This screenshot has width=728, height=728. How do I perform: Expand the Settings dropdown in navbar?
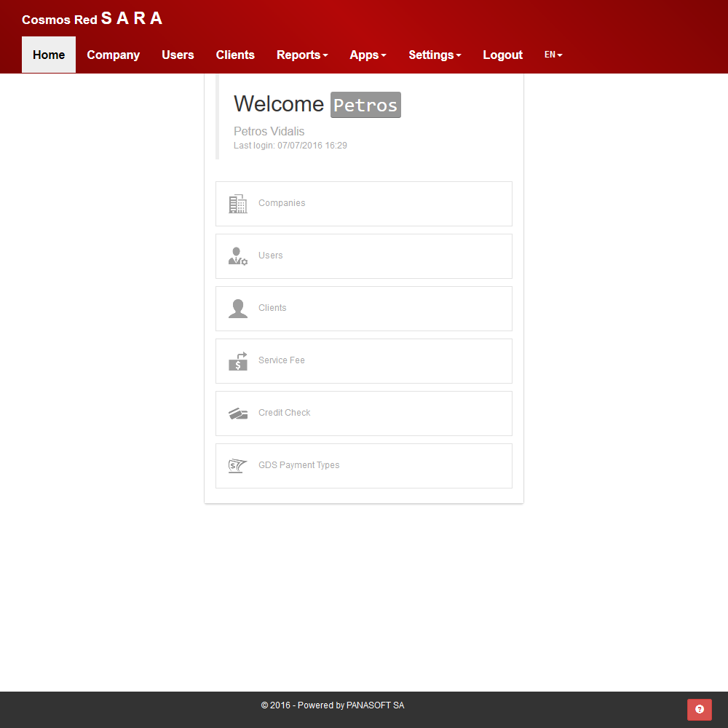tap(435, 55)
